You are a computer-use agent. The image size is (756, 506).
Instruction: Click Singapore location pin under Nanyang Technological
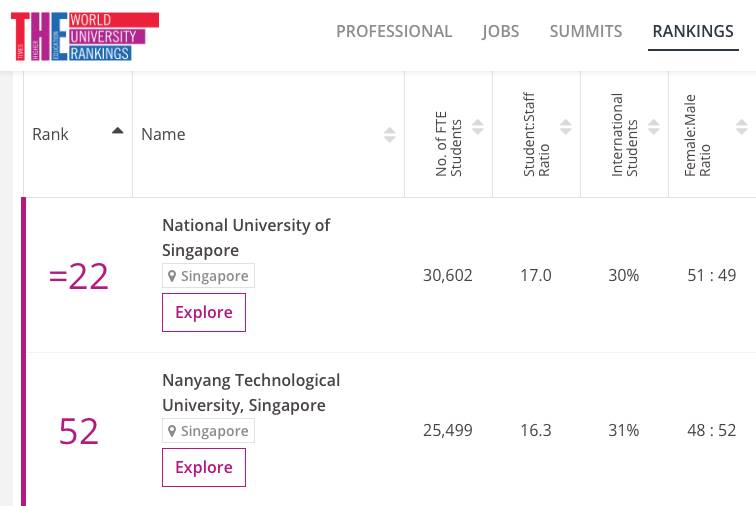click(172, 431)
